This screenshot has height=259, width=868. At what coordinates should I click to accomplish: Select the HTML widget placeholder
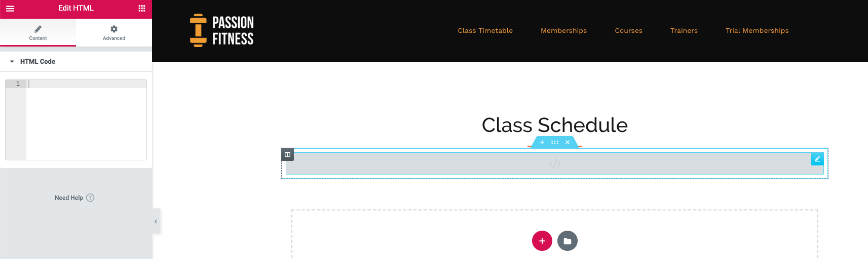(555, 163)
